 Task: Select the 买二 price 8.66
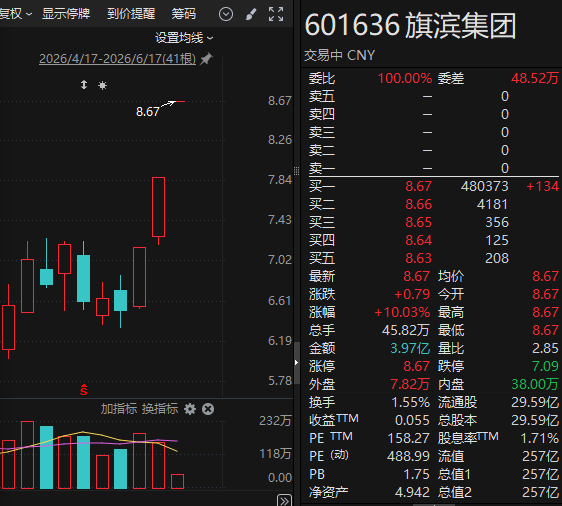click(x=419, y=204)
